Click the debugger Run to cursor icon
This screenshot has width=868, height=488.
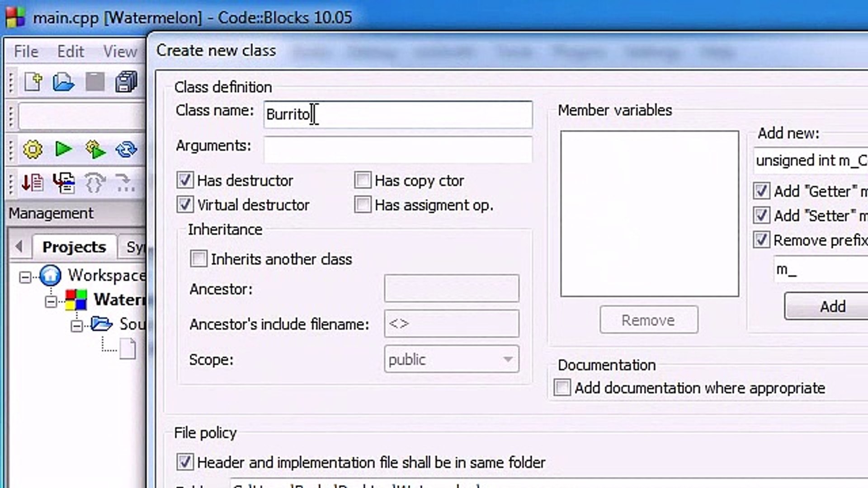(63, 183)
